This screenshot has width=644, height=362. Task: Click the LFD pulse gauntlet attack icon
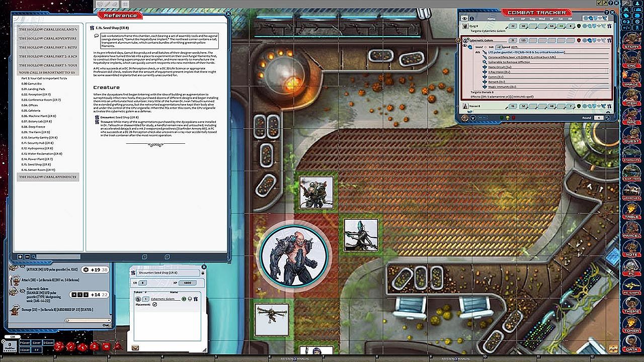pos(485,52)
